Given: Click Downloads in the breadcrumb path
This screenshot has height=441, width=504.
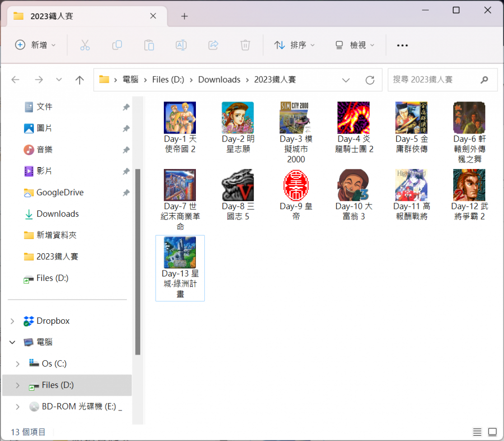Looking at the screenshot, I should point(219,79).
